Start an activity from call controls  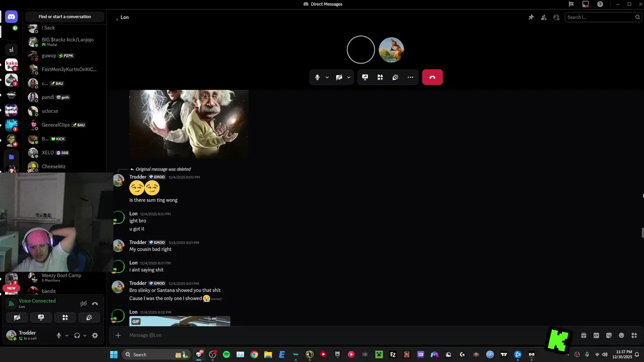(380, 77)
